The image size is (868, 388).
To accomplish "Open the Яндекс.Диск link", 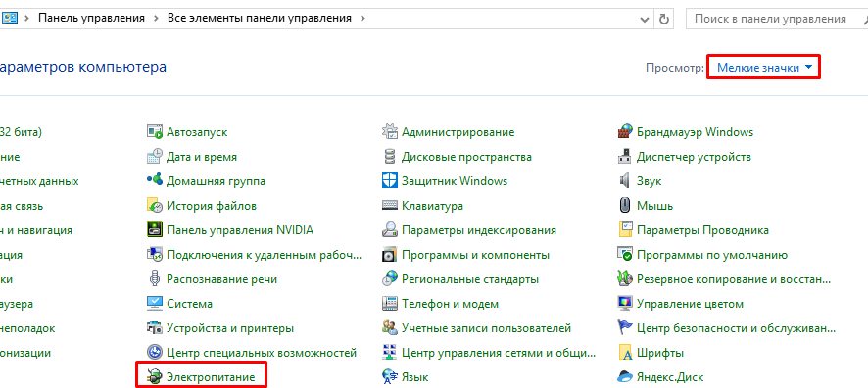I will point(670,377).
